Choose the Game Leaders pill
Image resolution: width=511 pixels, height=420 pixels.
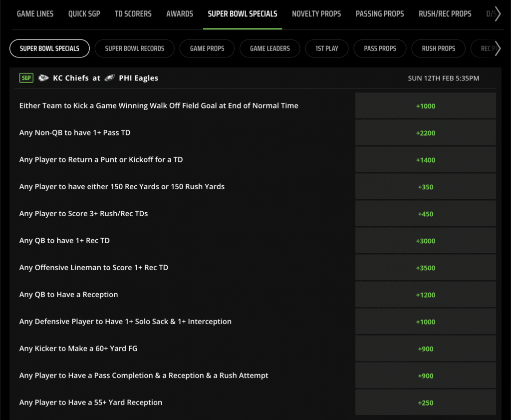coord(270,48)
